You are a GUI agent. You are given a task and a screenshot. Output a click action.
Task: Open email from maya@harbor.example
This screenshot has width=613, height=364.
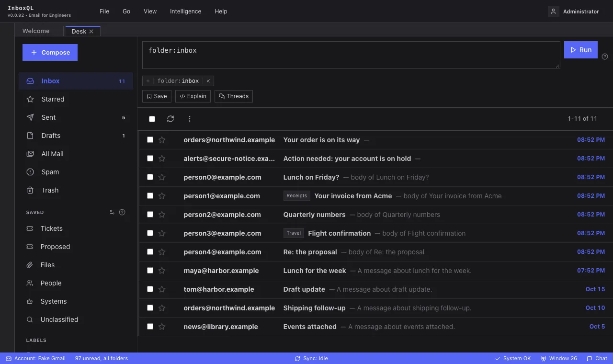pyautogui.click(x=375, y=271)
